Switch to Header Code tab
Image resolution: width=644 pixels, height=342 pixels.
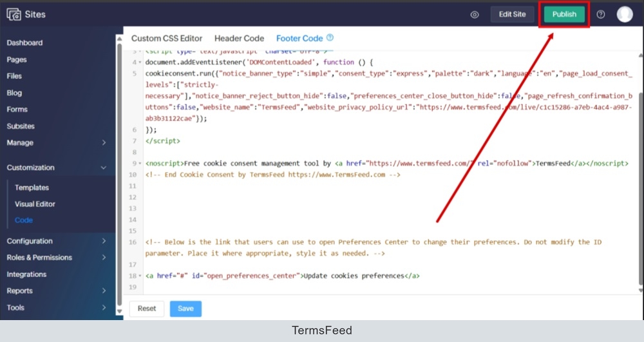coord(239,38)
